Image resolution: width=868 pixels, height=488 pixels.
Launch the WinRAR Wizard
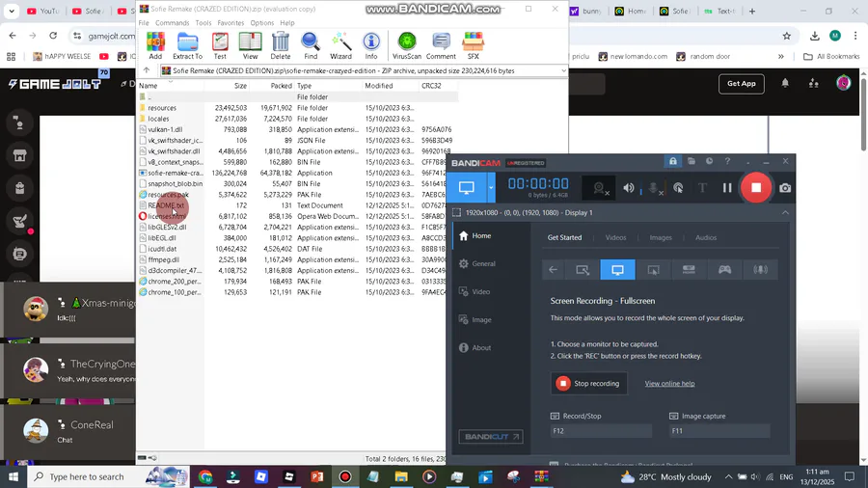(341, 45)
